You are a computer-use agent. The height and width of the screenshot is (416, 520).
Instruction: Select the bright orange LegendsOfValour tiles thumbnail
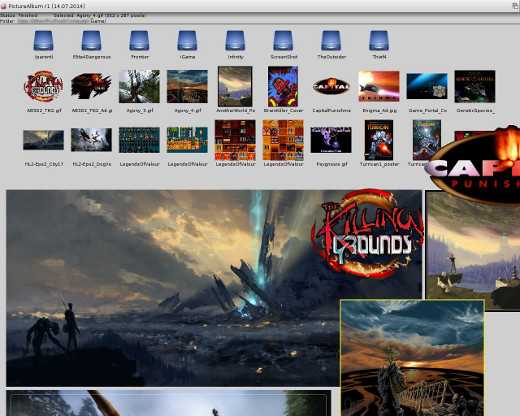(283, 140)
